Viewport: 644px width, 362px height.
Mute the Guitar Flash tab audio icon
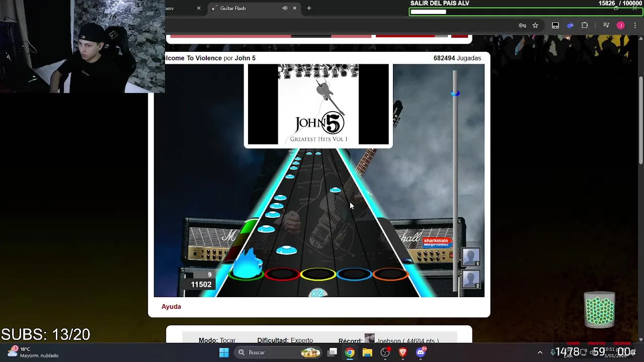tap(285, 8)
